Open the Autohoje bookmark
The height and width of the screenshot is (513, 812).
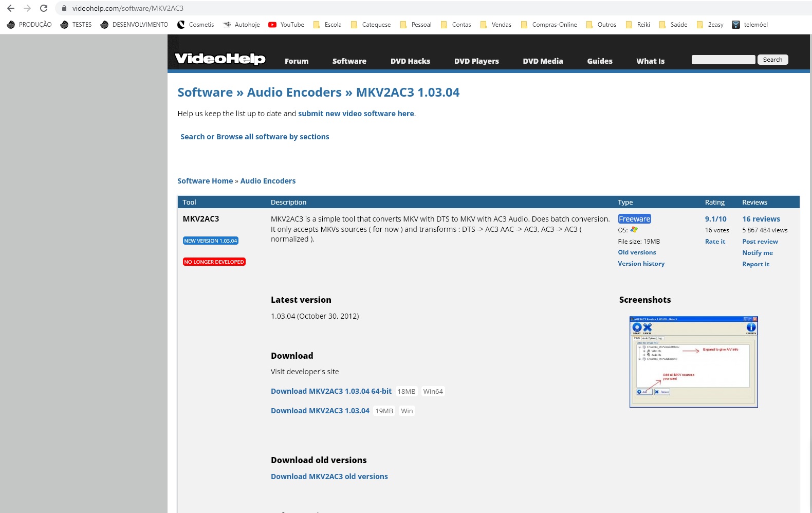(241, 25)
